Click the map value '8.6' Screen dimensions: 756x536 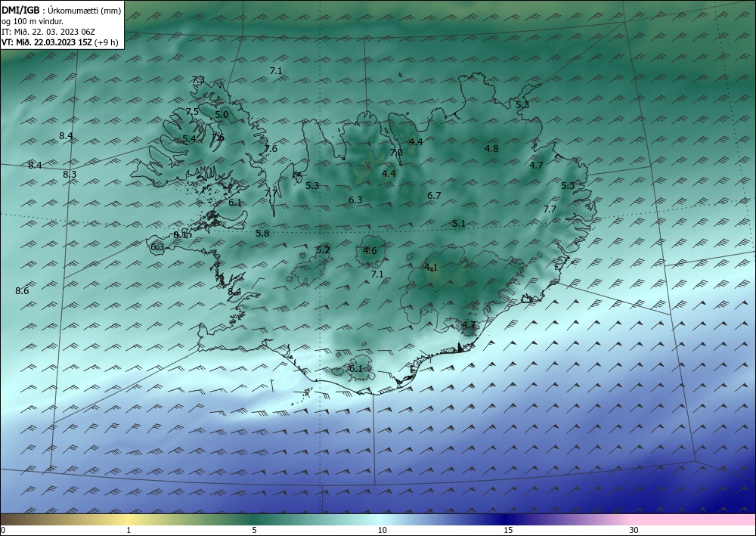pos(22,290)
